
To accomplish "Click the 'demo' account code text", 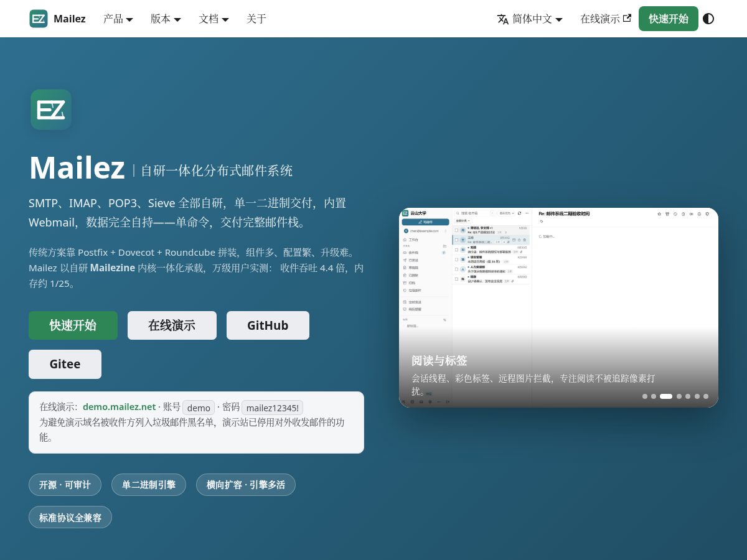I will click(x=199, y=408).
